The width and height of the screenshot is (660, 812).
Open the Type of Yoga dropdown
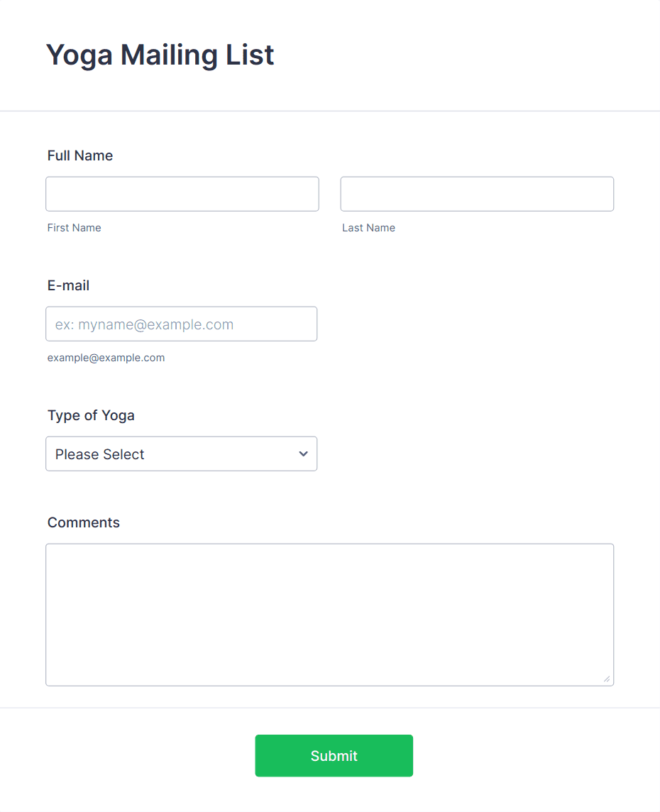(181, 454)
